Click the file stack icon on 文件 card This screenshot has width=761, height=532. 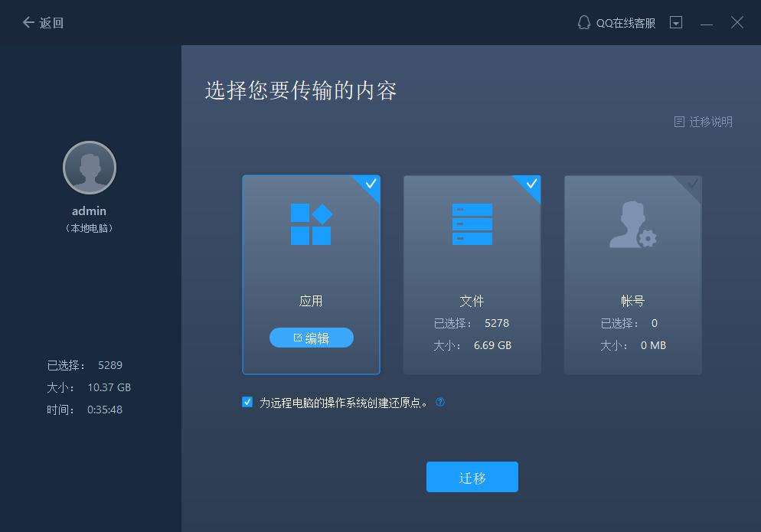[x=472, y=224]
